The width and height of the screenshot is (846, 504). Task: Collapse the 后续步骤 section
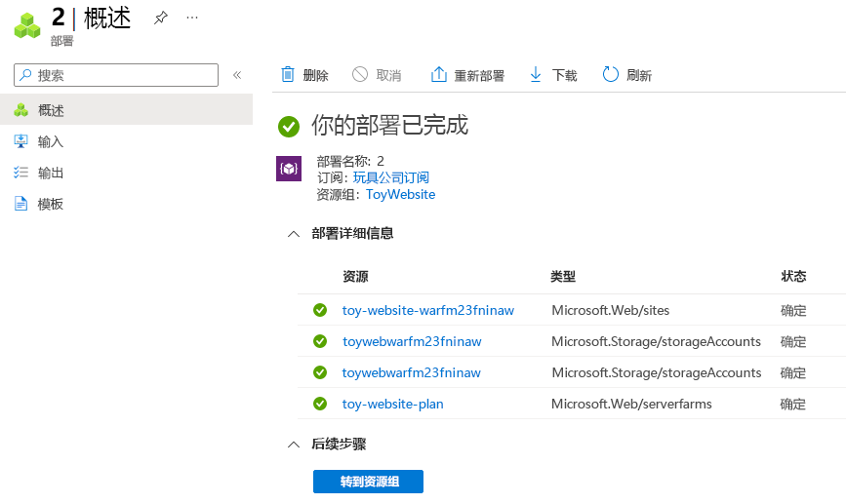coord(294,445)
